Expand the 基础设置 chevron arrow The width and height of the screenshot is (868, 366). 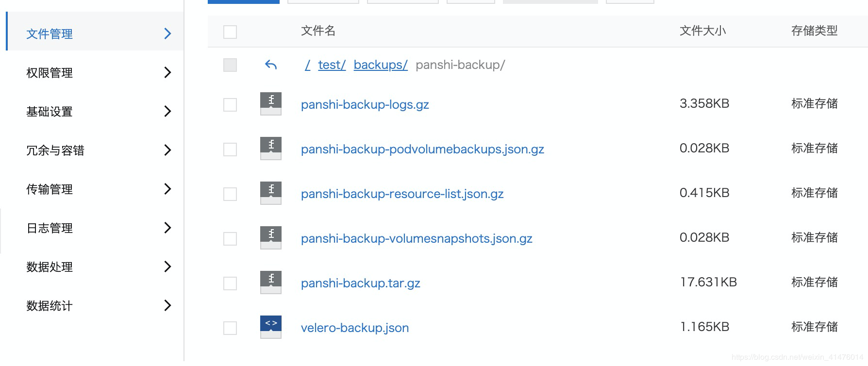[x=167, y=111]
